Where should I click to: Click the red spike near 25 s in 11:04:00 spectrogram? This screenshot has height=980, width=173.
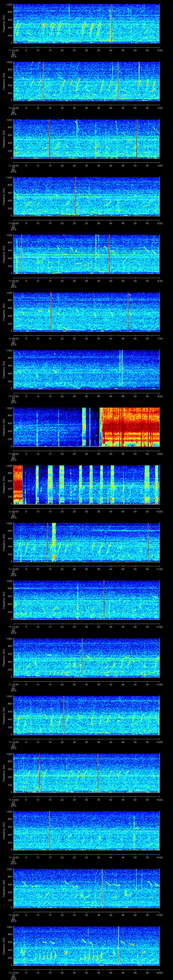coord(75,196)
